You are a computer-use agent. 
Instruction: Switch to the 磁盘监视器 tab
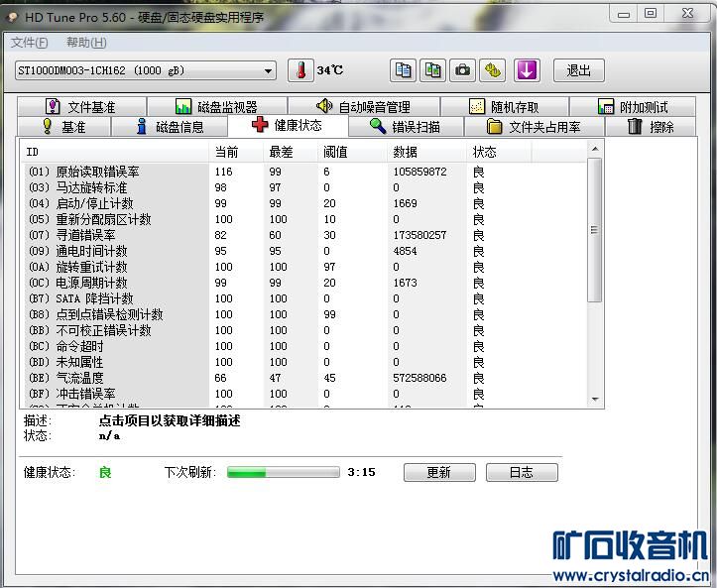point(217,107)
